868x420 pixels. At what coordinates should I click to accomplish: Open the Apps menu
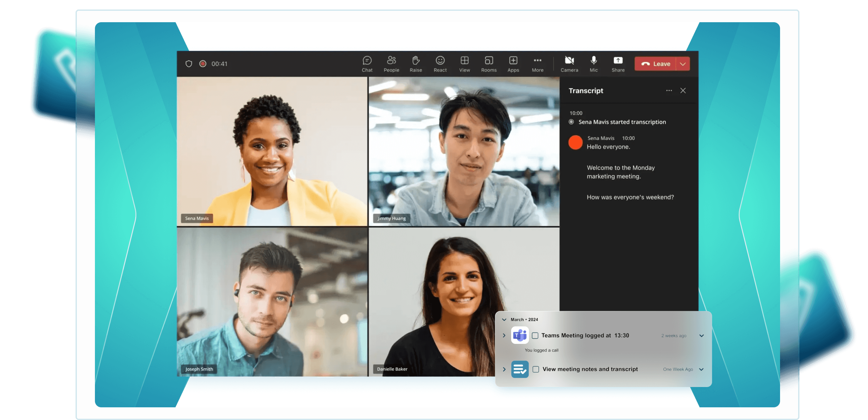pos(513,64)
